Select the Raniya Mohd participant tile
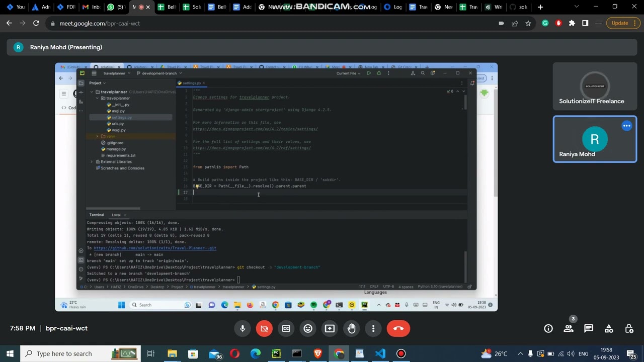Screen dimensions: 644x362 (x=595, y=139)
